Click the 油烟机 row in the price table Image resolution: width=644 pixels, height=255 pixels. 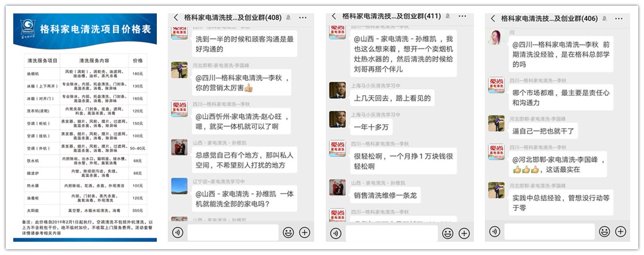85,74
